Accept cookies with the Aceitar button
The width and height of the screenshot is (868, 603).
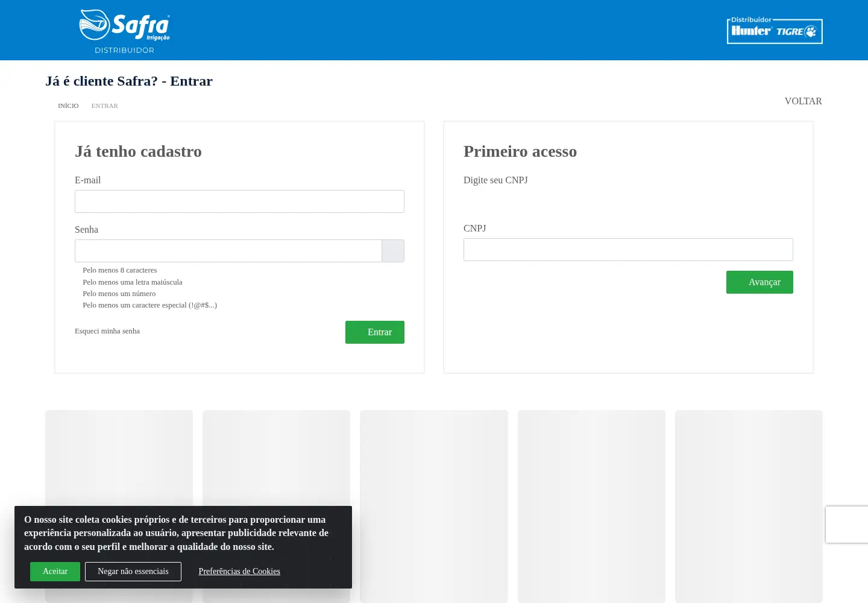[x=55, y=572]
